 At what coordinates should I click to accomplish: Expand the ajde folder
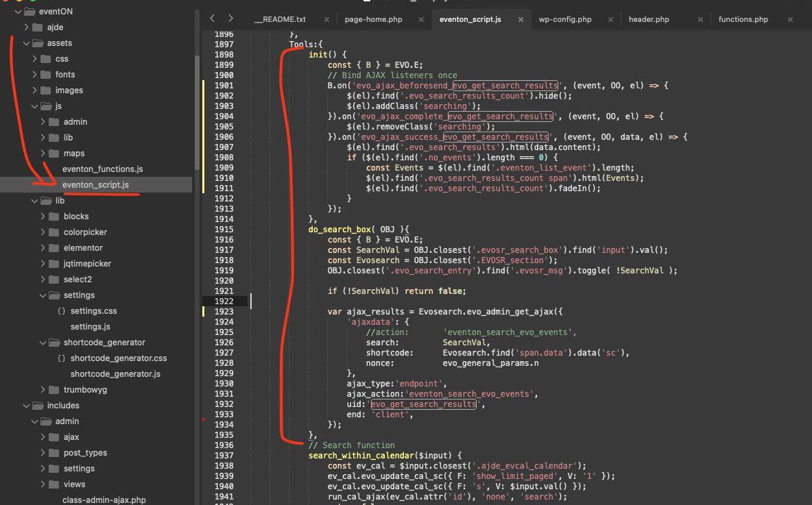(26, 27)
